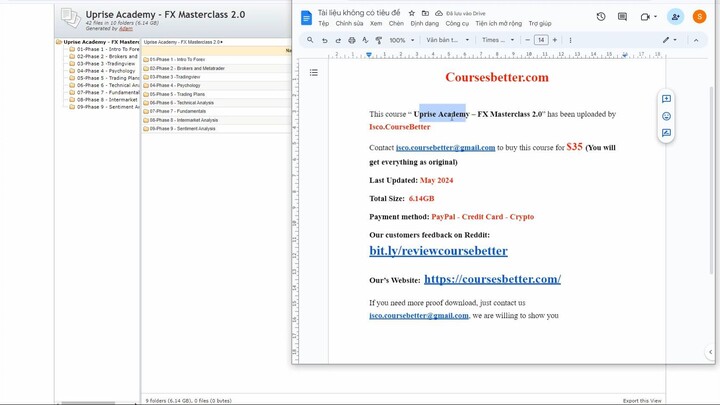Show document outline icon

coord(313,72)
